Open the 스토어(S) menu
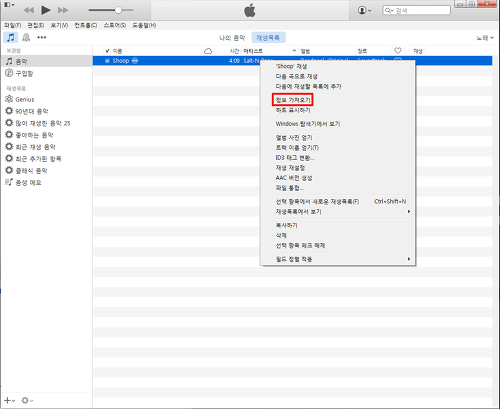The width and height of the screenshot is (500, 409). (x=115, y=25)
